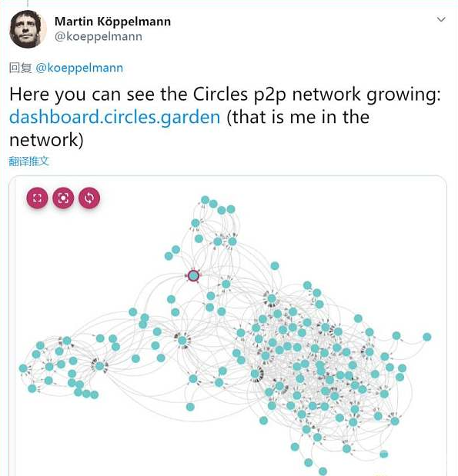Select the leftmost teal node in graph
The width and height of the screenshot is (458, 476).
(x=23, y=368)
